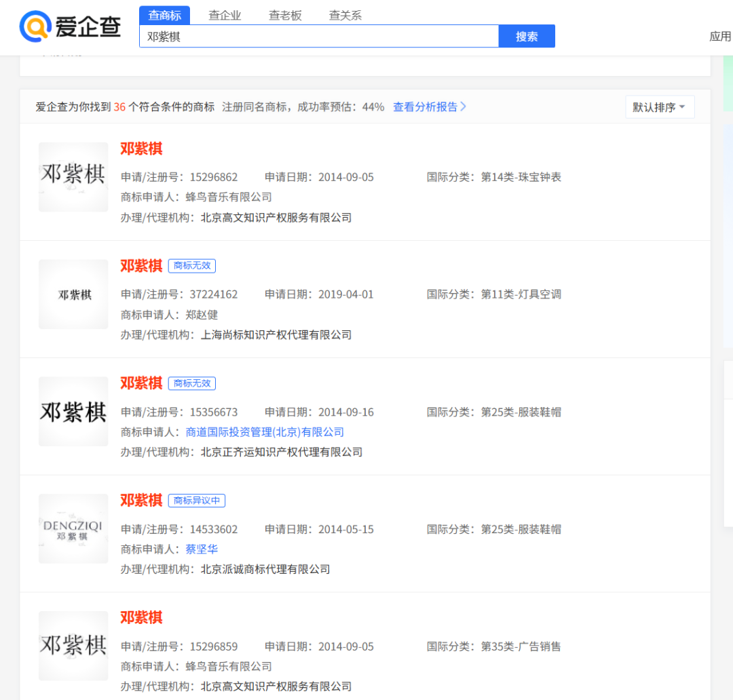Click application date 2014-09-16
The image size is (733, 700).
click(346, 412)
